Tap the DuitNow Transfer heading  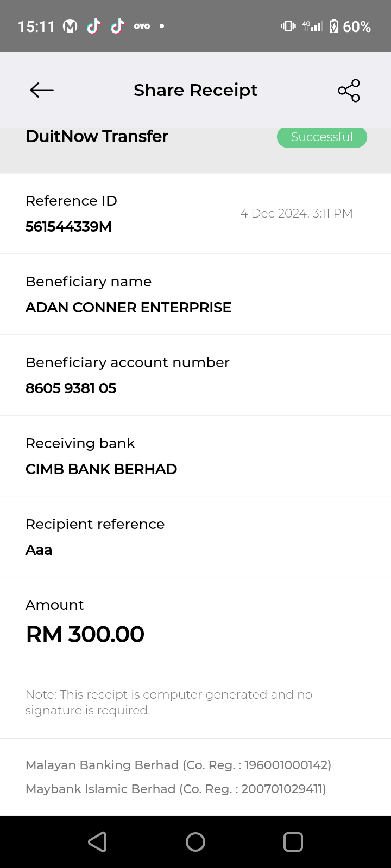[x=97, y=136]
